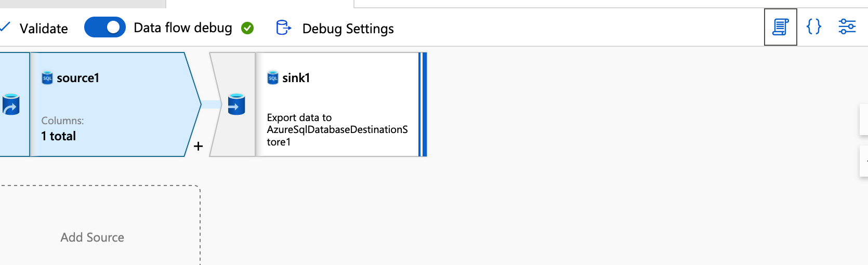This screenshot has height=265, width=868.
Task: Open the data flow script view
Action: [x=780, y=27]
